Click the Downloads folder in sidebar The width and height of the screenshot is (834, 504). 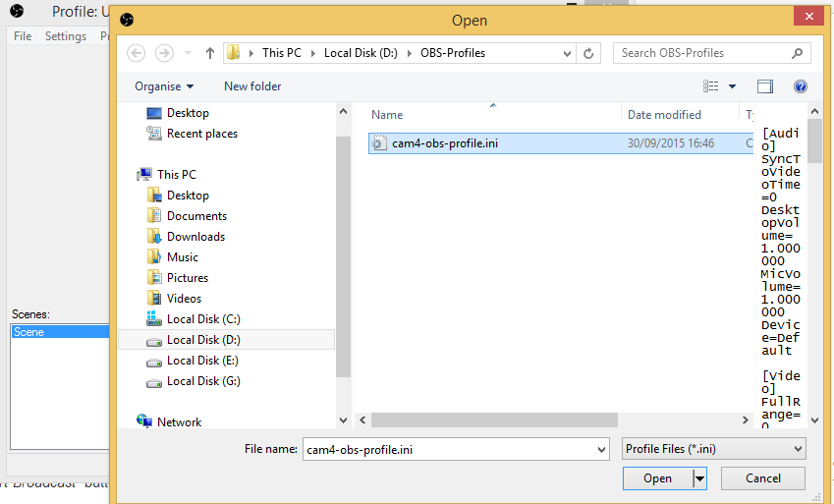point(195,237)
